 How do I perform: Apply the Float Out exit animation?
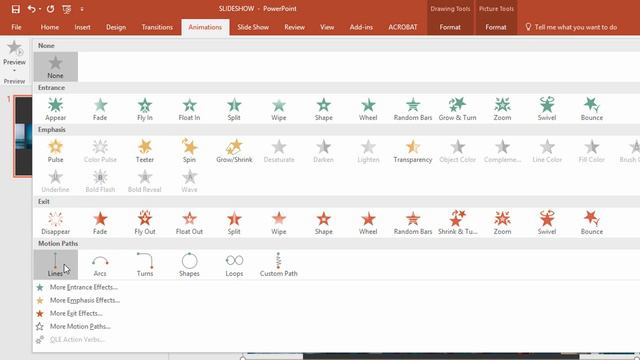(189, 223)
